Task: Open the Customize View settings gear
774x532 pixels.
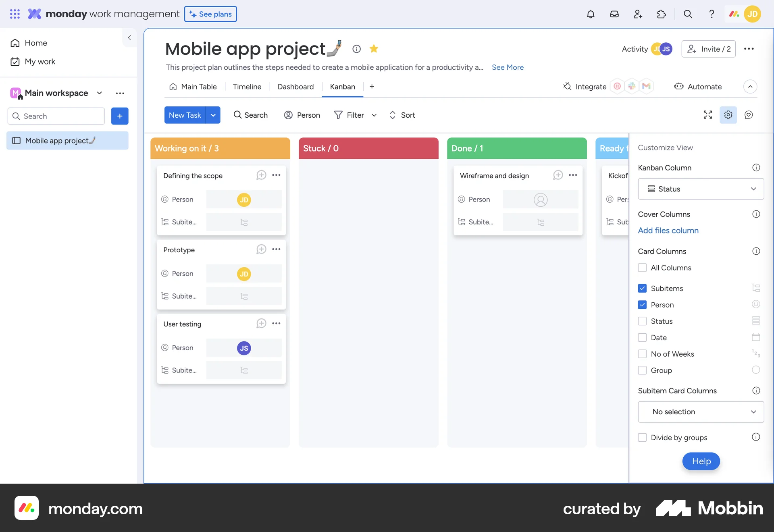Action: pyautogui.click(x=728, y=115)
